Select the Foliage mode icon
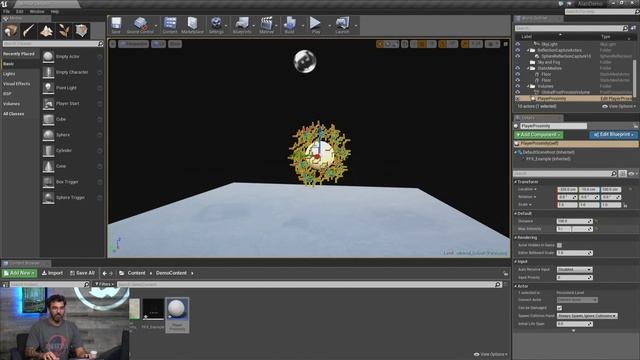Viewport: 640px width, 360px height. pos(64,31)
